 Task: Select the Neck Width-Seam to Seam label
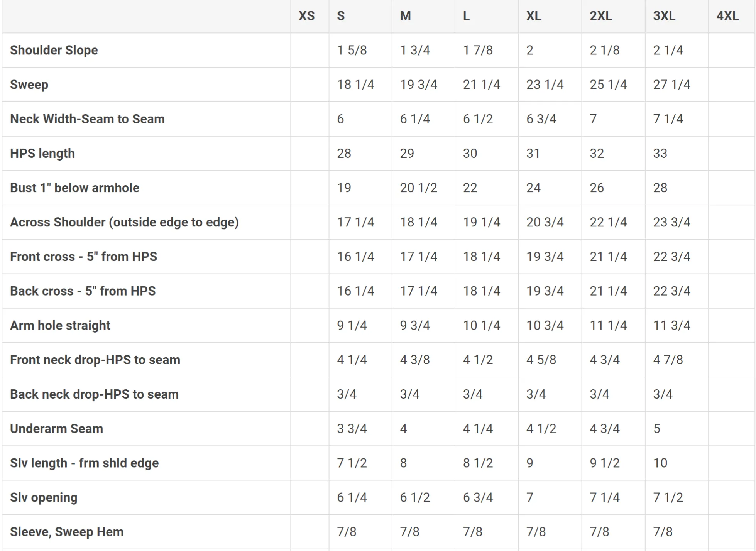coord(87,119)
